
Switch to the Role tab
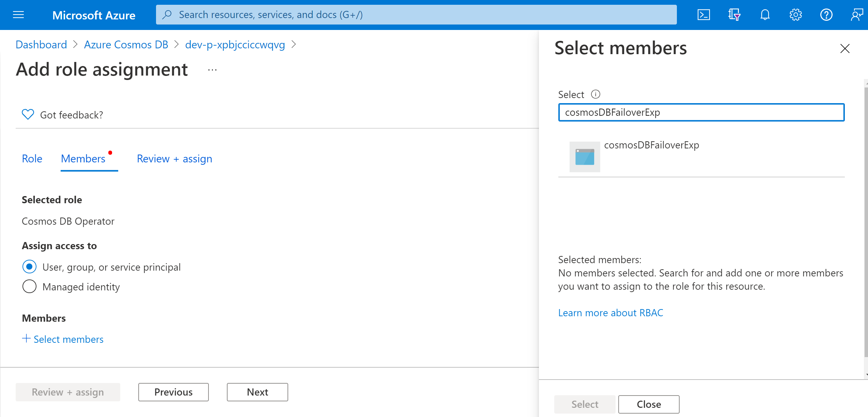[x=32, y=159]
